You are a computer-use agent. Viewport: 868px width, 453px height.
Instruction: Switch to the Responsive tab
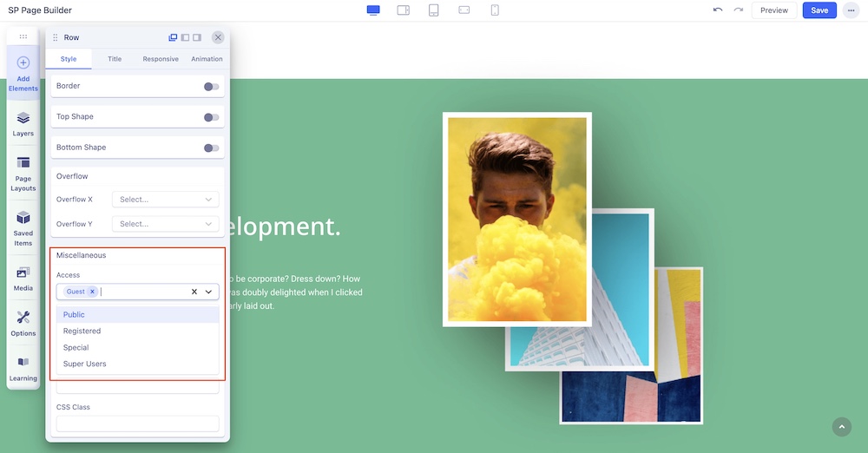click(x=161, y=59)
